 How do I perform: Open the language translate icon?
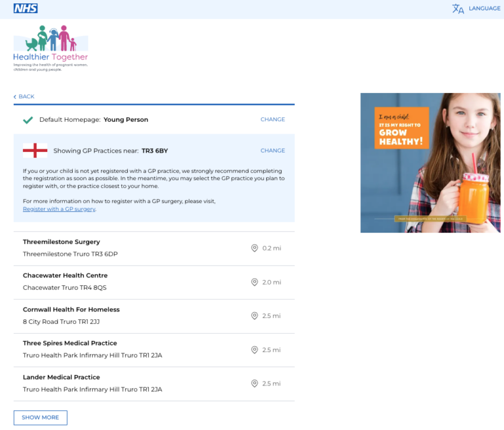click(x=457, y=9)
